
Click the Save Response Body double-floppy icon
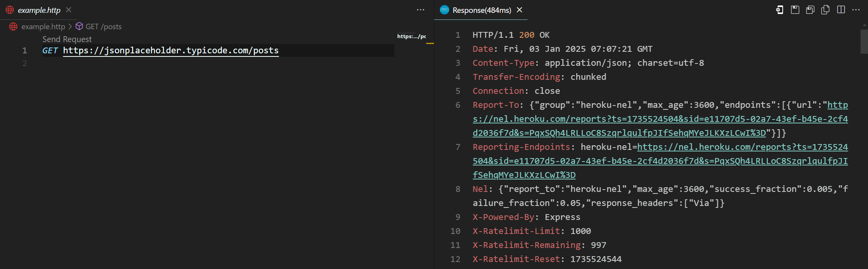(x=810, y=10)
